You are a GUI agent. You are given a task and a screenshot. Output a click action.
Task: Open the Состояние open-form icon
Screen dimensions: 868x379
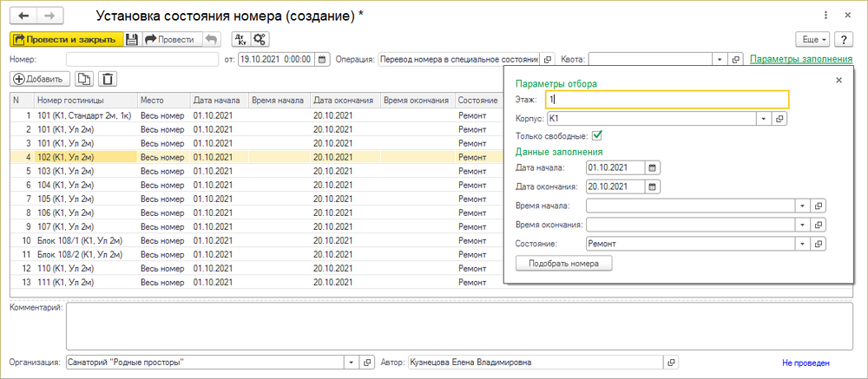click(x=819, y=244)
